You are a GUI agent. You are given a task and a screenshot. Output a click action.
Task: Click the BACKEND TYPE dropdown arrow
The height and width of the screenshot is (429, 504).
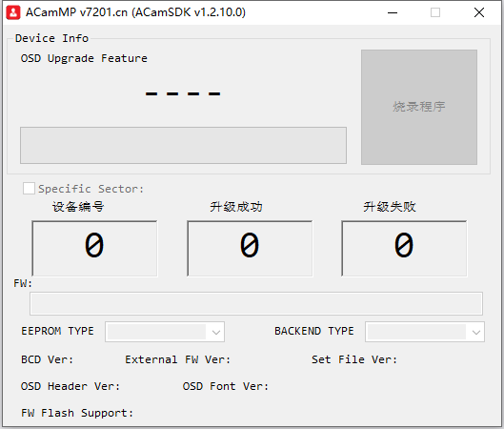click(x=476, y=332)
